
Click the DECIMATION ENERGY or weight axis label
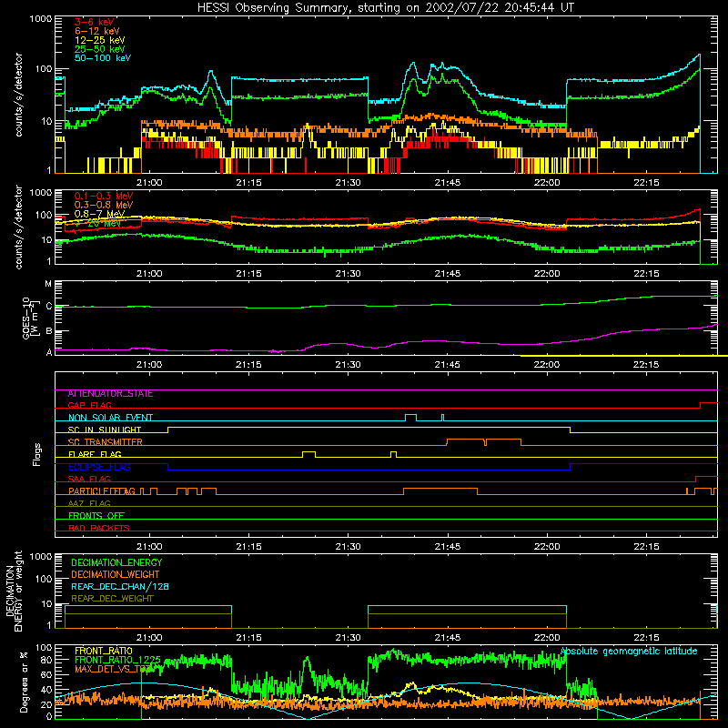click(14, 591)
